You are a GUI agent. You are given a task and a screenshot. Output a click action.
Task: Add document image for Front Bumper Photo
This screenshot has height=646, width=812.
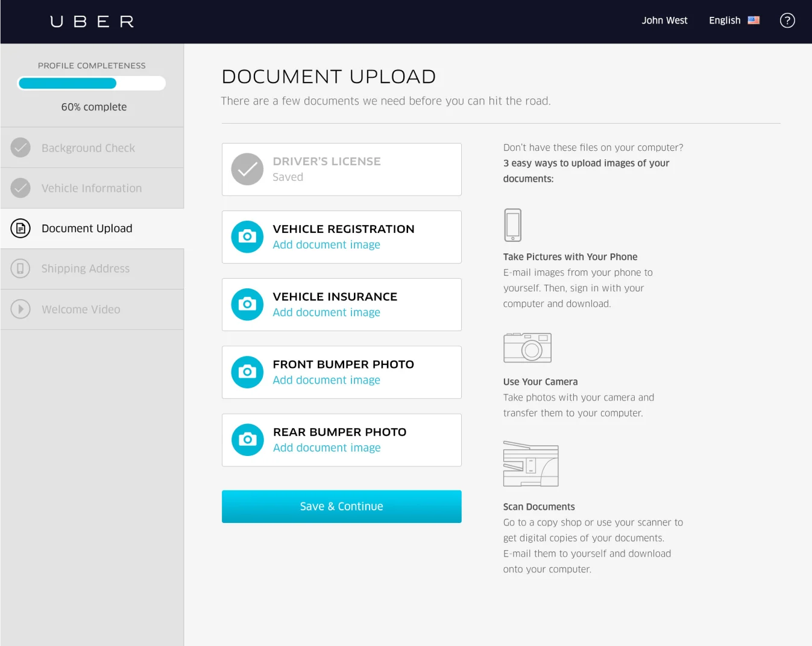326,380
